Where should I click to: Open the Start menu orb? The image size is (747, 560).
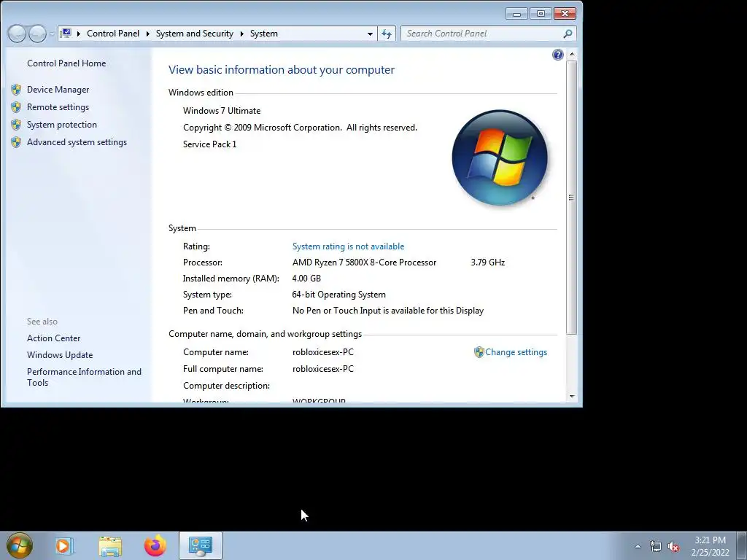[x=19, y=545]
